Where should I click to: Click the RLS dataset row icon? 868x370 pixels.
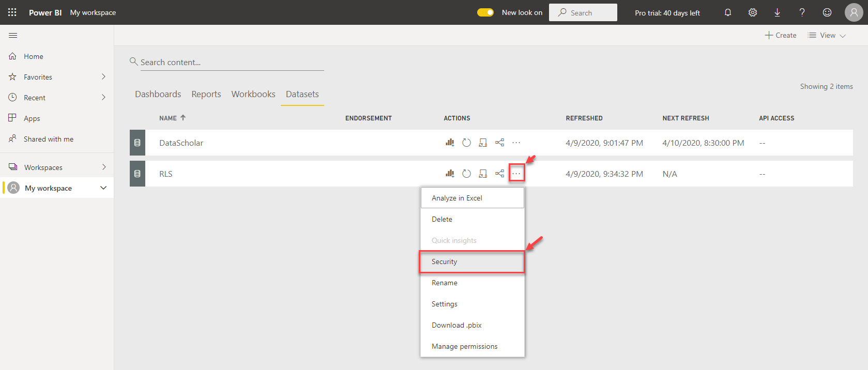pyautogui.click(x=138, y=174)
